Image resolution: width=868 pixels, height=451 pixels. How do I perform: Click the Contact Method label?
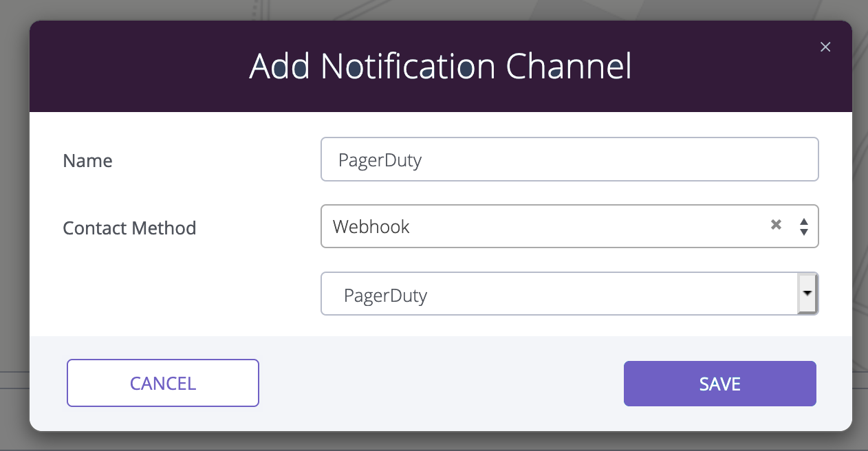[x=129, y=228]
